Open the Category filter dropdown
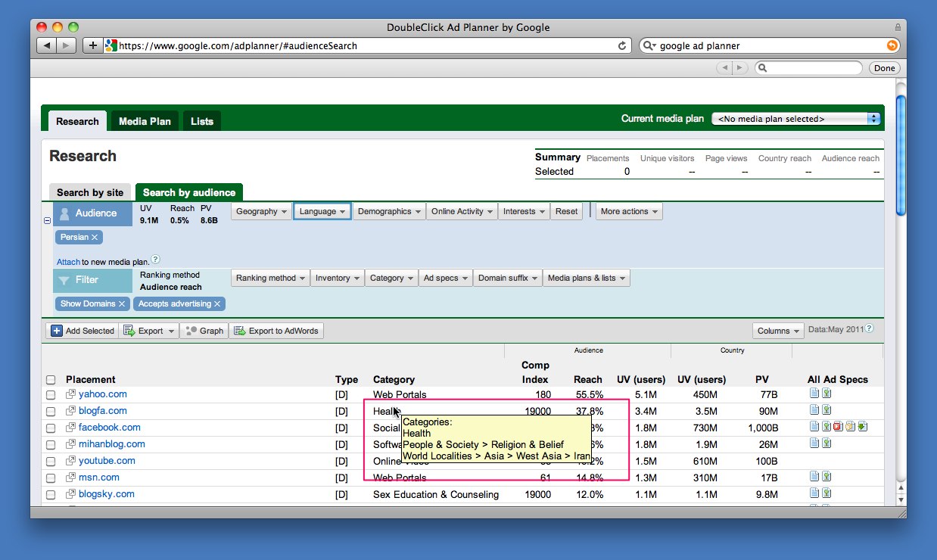This screenshot has width=937, height=560. 391,278
